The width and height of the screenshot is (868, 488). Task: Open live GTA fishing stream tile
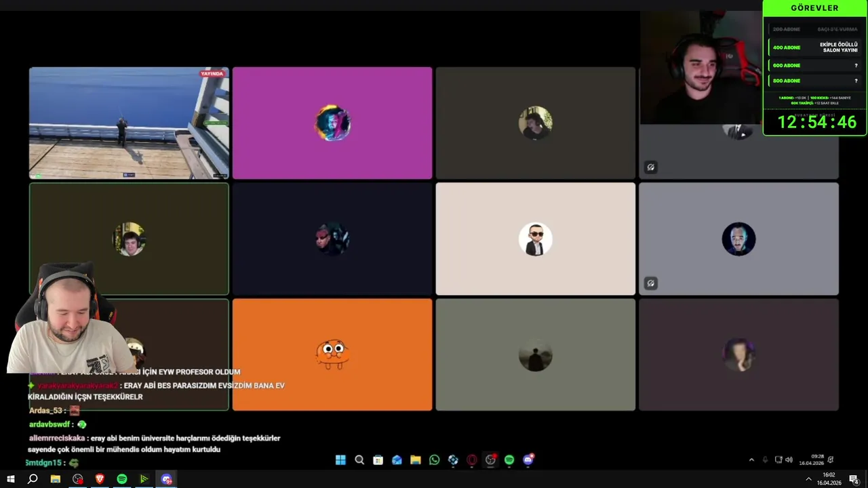point(129,123)
